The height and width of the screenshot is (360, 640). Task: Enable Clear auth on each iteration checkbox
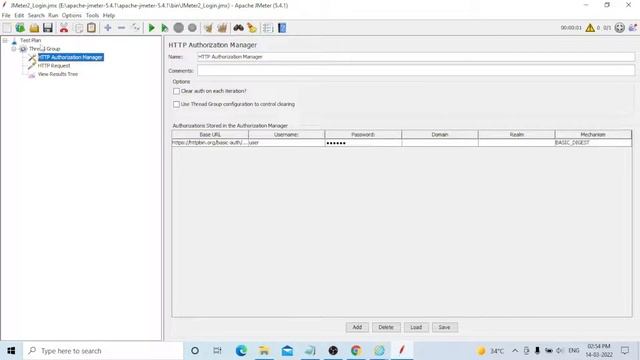coord(176,91)
